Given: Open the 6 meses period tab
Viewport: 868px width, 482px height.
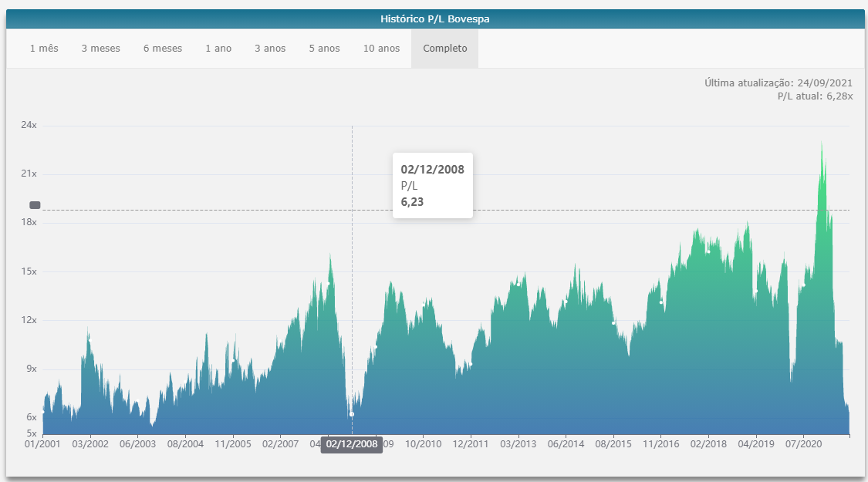Looking at the screenshot, I should click(x=163, y=49).
